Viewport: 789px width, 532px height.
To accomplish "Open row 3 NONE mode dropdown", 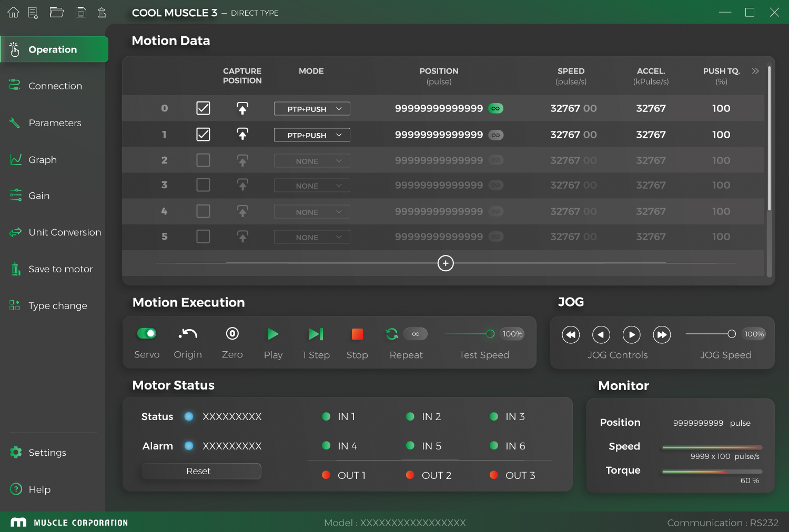I will (x=312, y=186).
